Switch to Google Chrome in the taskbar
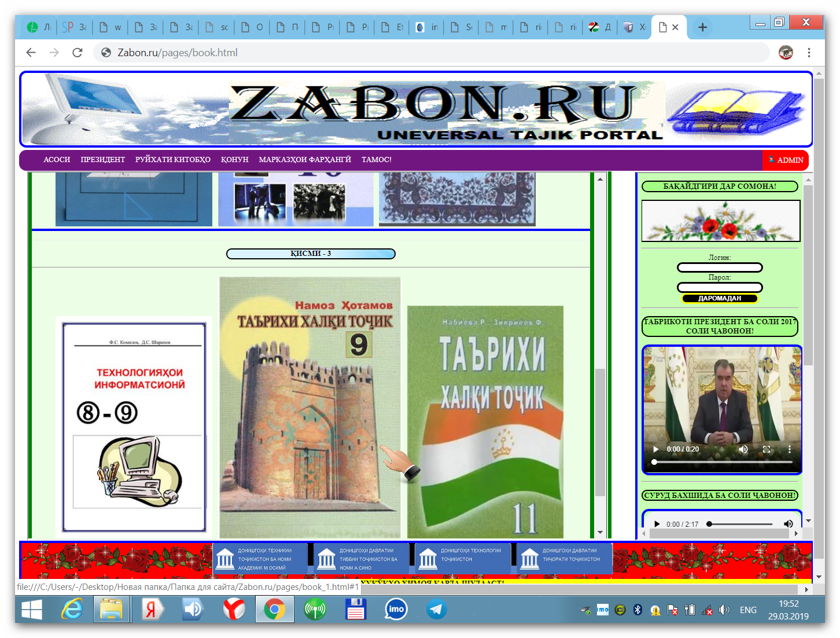This screenshot has height=638, width=840. click(274, 610)
